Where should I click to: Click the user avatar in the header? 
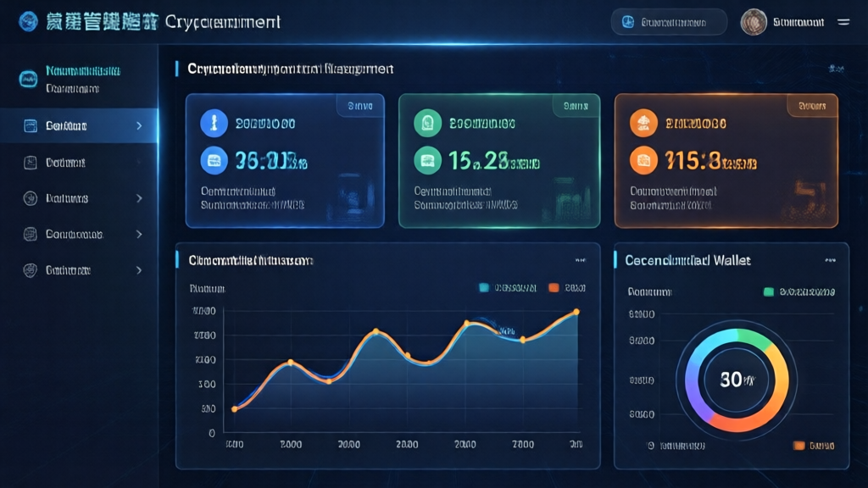click(x=754, y=23)
